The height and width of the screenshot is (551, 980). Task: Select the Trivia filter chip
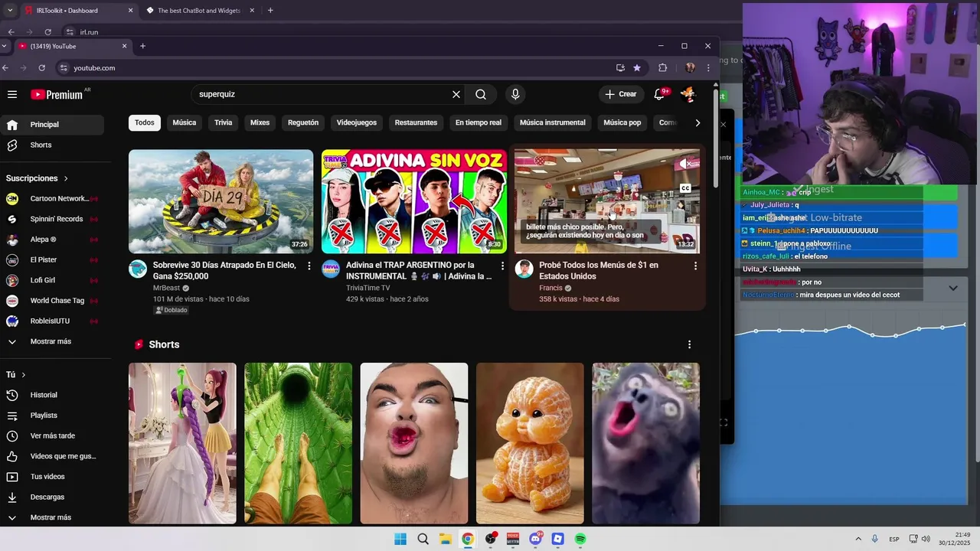[x=224, y=122]
